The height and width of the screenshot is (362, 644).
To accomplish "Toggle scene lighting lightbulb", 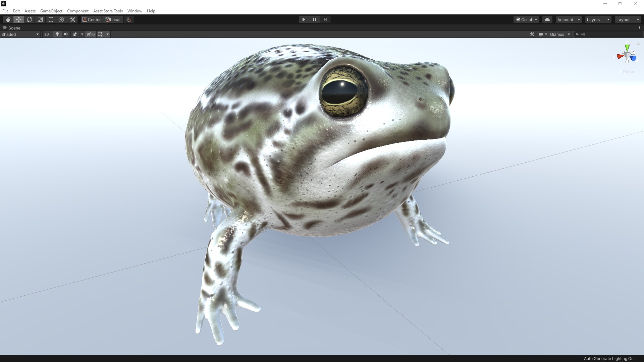I will point(57,34).
